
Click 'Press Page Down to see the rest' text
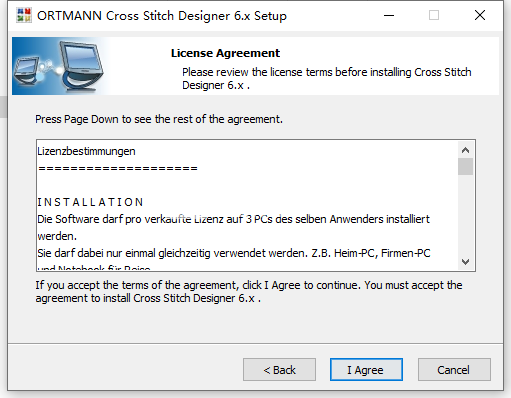click(159, 119)
